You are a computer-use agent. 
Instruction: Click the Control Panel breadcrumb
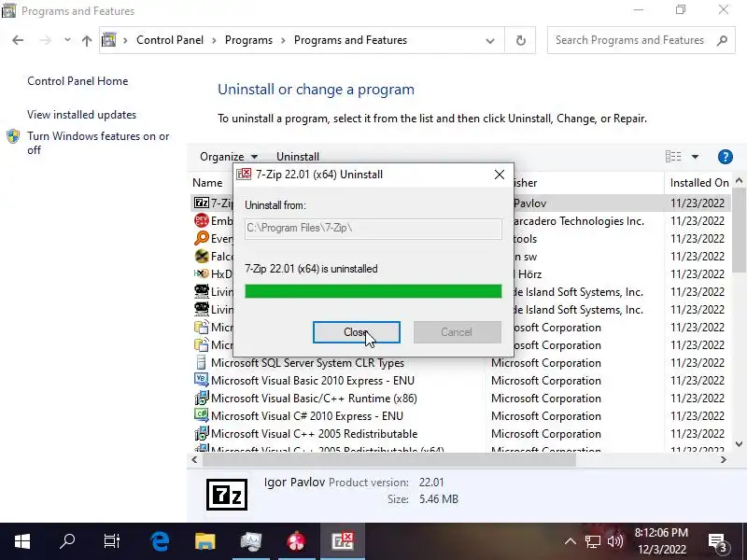(170, 40)
